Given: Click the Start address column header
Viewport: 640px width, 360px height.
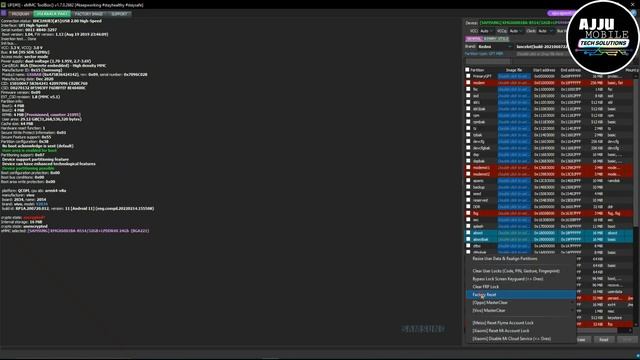Looking at the screenshot, I should [544, 70].
